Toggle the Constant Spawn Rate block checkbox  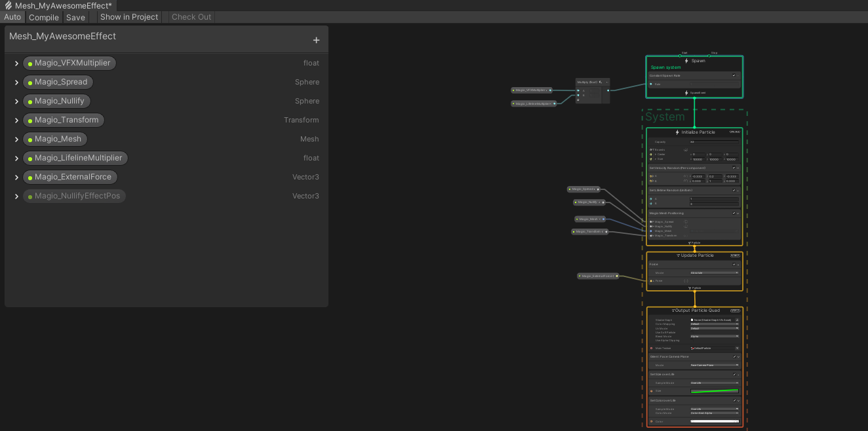pos(734,75)
